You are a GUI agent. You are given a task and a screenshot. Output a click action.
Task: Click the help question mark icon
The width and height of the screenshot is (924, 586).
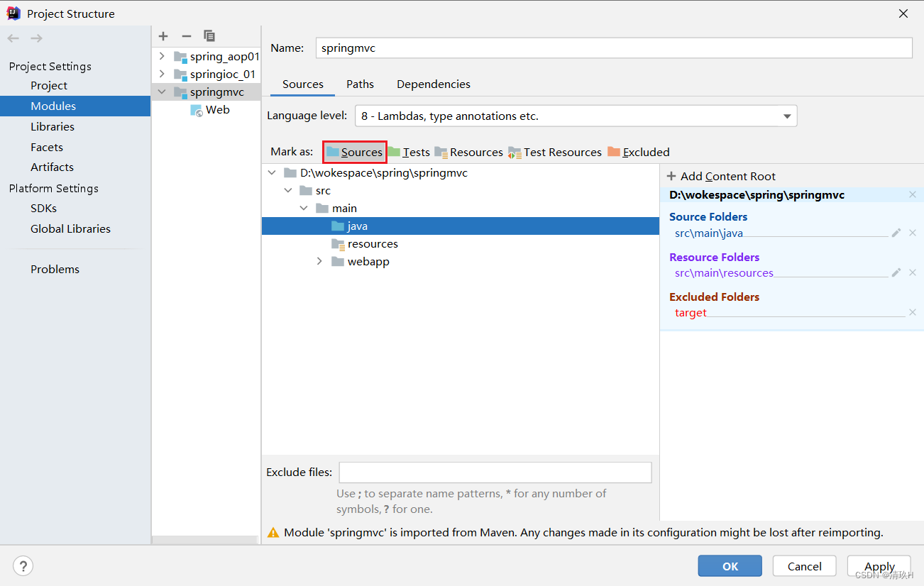23,565
